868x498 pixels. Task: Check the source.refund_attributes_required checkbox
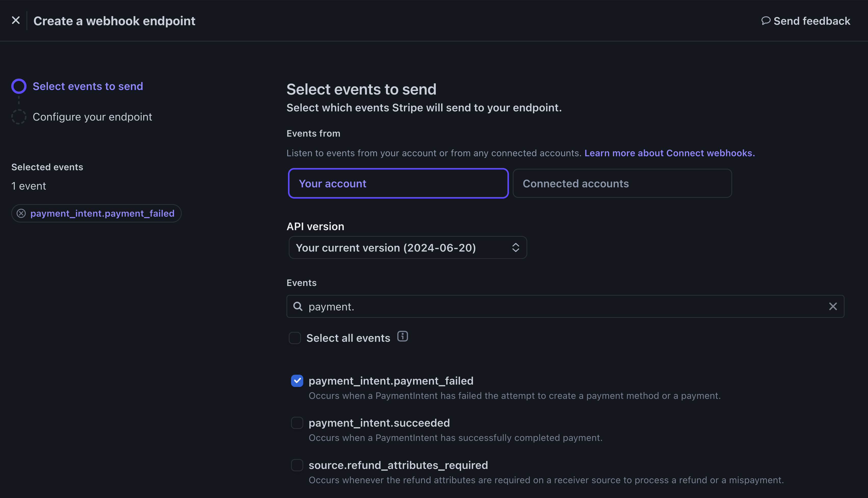(297, 465)
